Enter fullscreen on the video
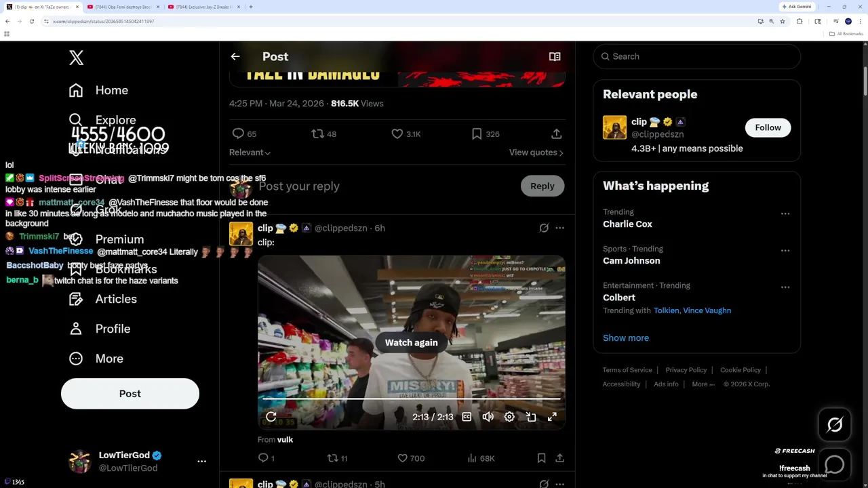 [x=552, y=417]
